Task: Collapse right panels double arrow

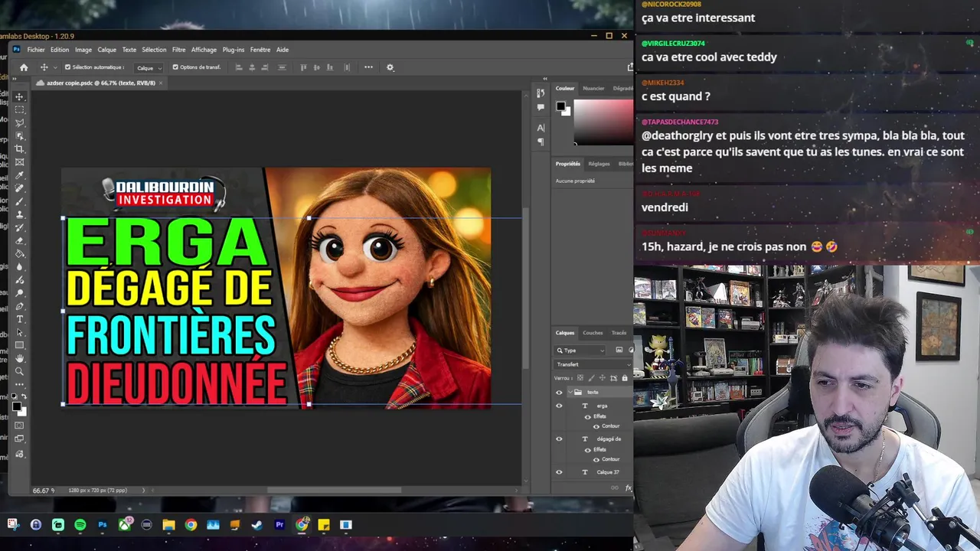Action: click(545, 79)
